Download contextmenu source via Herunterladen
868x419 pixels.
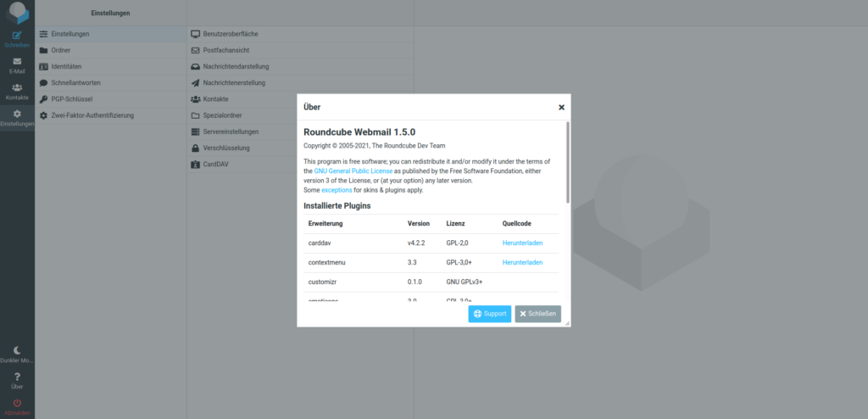(x=522, y=262)
